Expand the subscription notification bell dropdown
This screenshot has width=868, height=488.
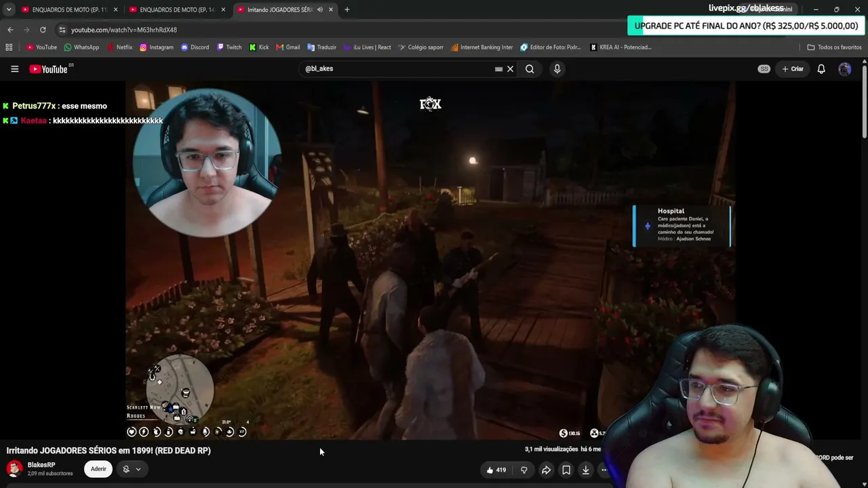[x=132, y=469]
